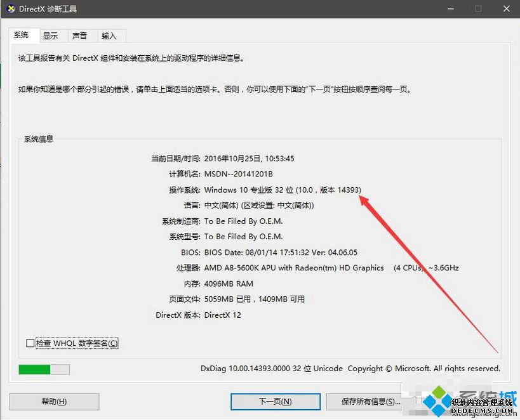Select Windows 10 专业版 32 位 OS text
This screenshot has height=420, width=520.
tap(283, 190)
